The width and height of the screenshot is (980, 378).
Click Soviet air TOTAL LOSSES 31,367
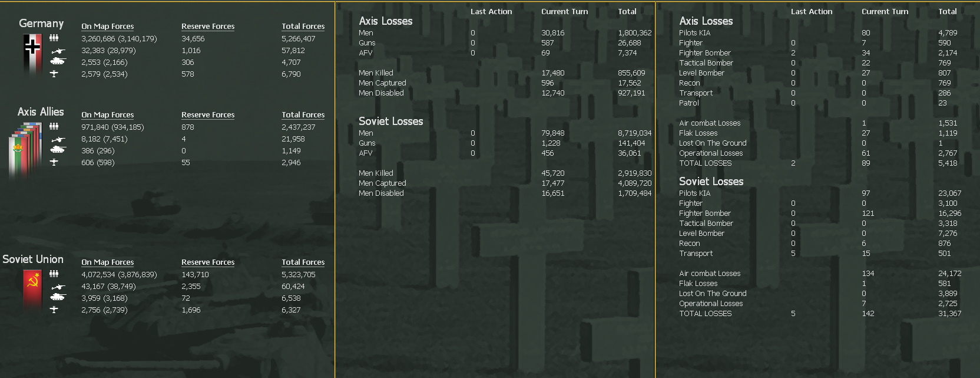(950, 314)
